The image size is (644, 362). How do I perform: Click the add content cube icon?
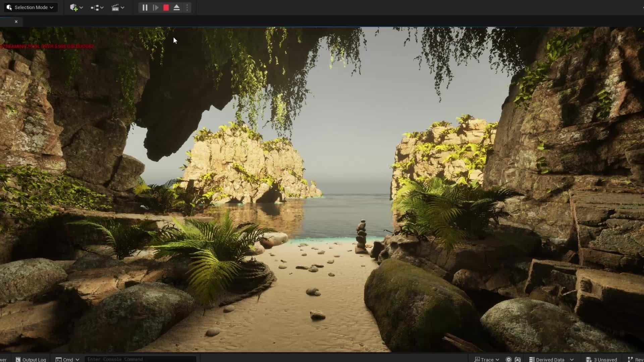(73, 7)
